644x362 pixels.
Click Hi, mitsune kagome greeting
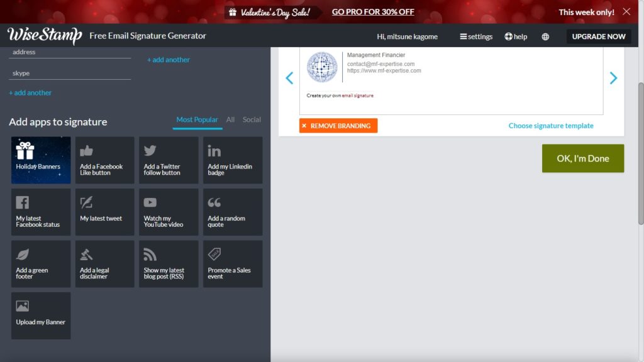pos(407,36)
